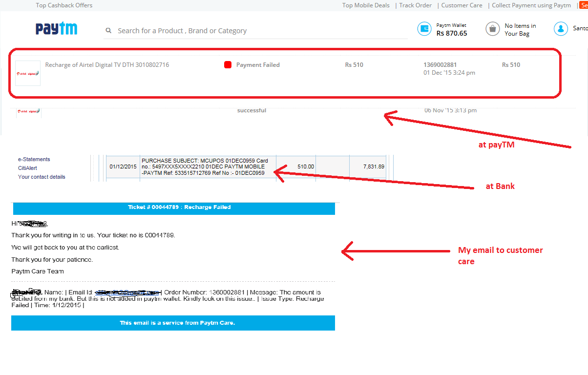Go to Track Order
The image size is (588, 375).
[416, 5]
